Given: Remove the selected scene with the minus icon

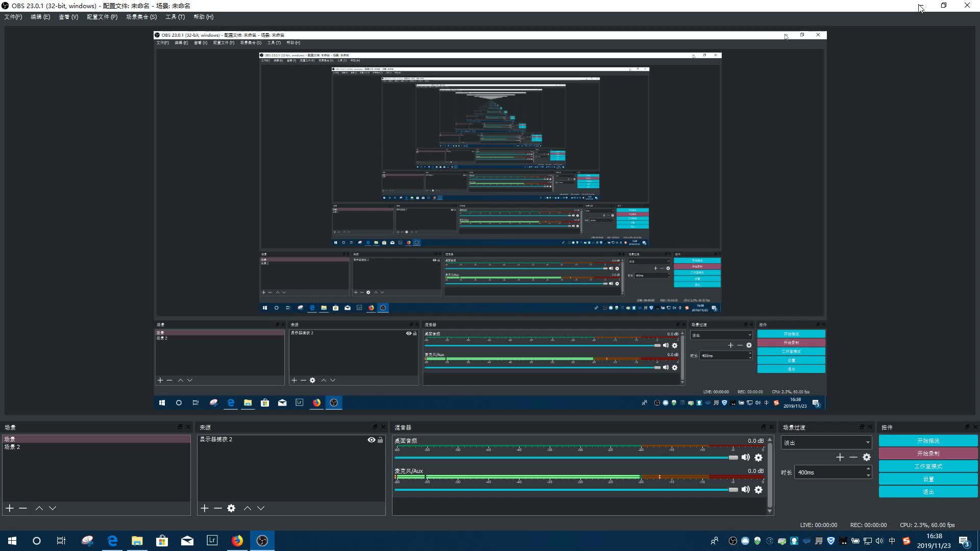Looking at the screenshot, I should [x=23, y=508].
